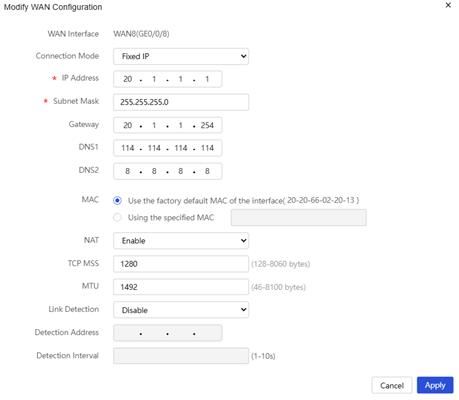Expand the NAT dropdown
459x400 pixels.
(181, 241)
